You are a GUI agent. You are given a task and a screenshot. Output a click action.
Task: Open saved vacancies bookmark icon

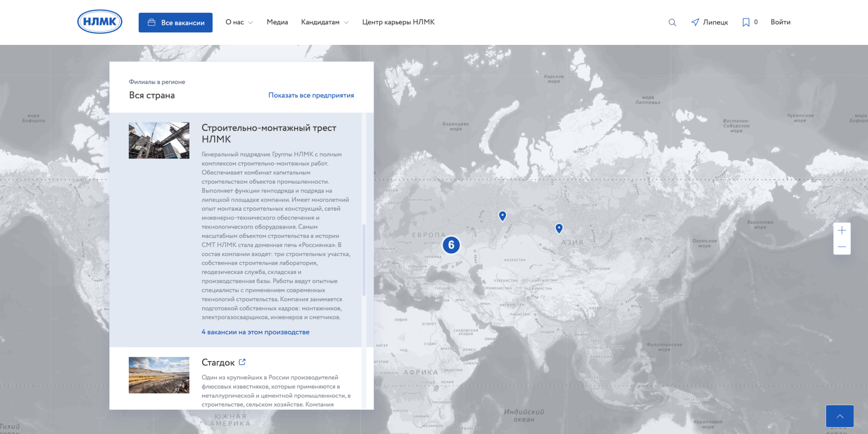pos(746,22)
